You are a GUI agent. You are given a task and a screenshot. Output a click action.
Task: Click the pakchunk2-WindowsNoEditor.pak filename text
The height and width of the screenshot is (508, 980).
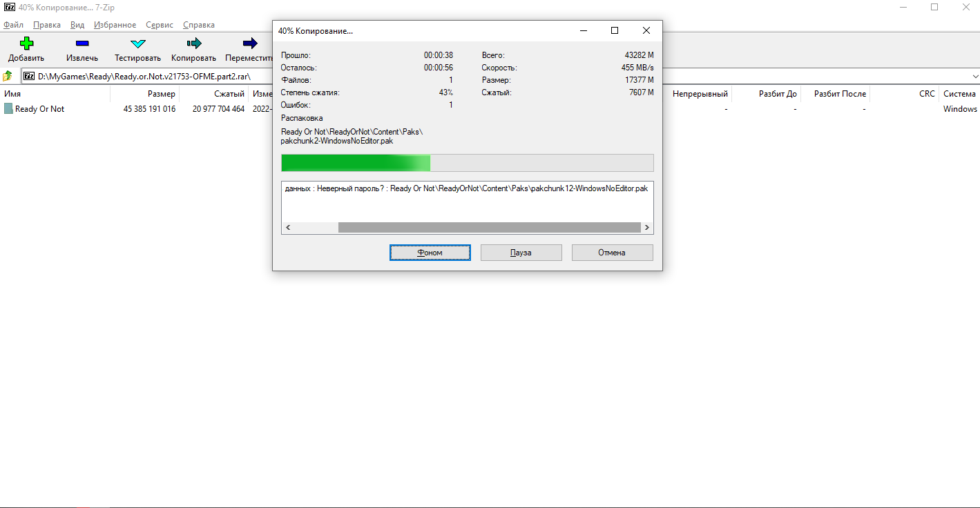[x=337, y=141]
